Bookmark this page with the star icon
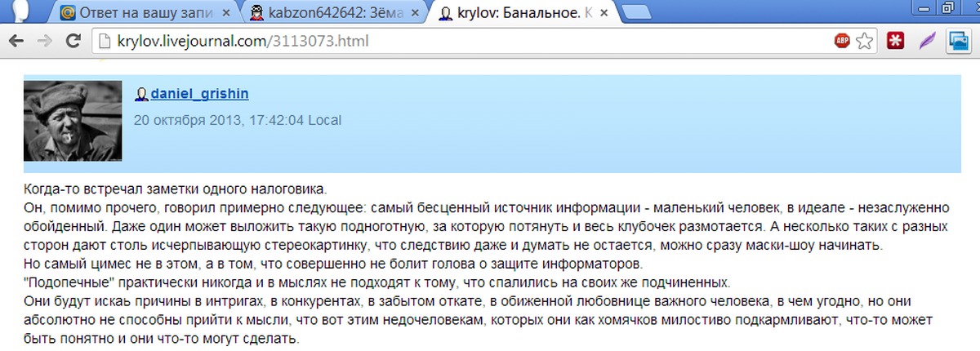Viewport: 980px width, 351px height. [x=865, y=40]
